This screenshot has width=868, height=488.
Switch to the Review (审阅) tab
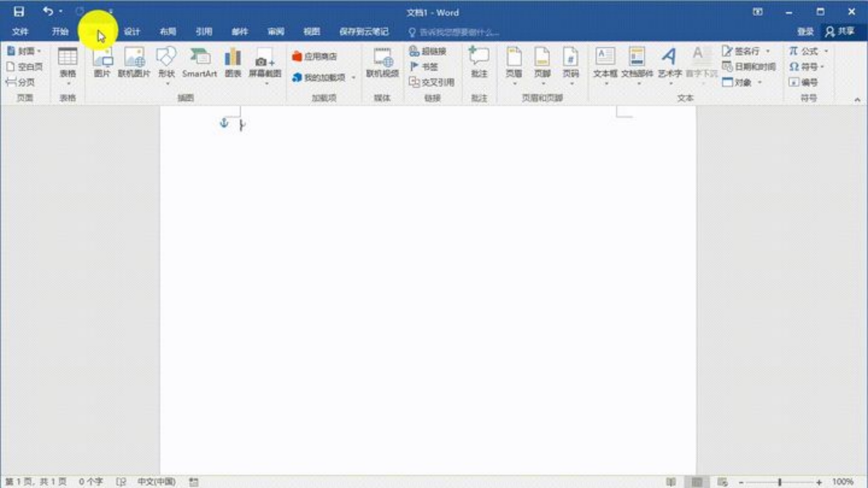pos(276,32)
